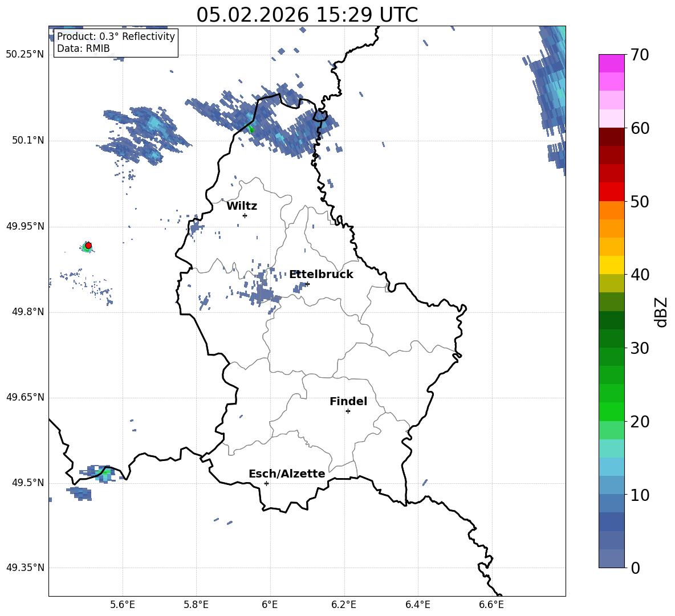The width and height of the screenshot is (675, 616).
Task: Click the cross marker below Findel
Action: tap(348, 411)
